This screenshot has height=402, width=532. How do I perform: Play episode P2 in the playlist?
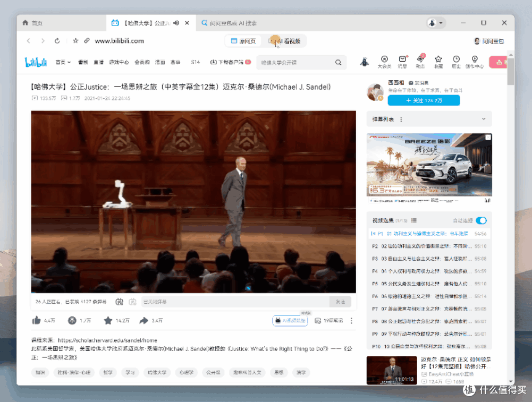(x=429, y=246)
